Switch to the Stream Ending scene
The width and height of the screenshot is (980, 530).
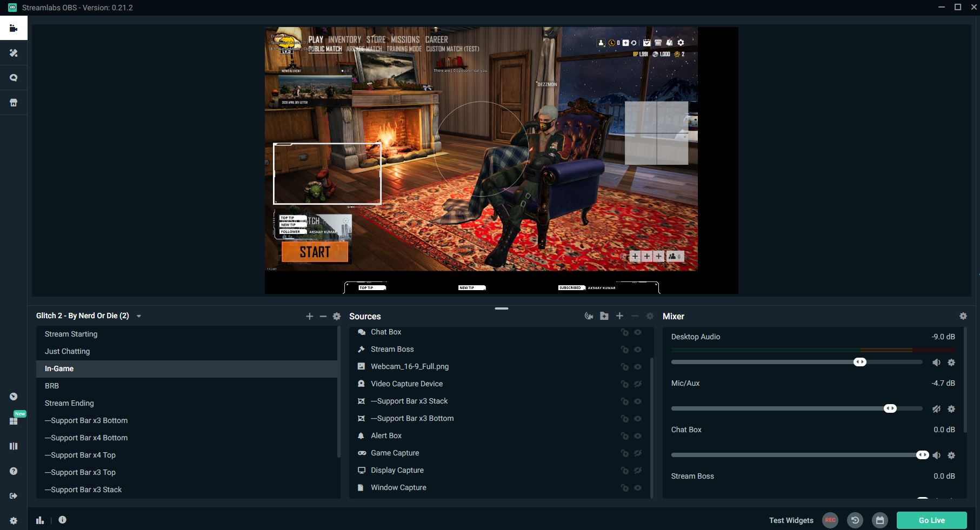(186, 403)
